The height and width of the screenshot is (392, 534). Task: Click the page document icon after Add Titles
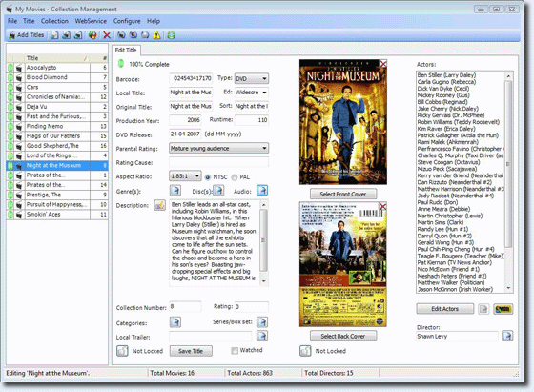coord(54,35)
